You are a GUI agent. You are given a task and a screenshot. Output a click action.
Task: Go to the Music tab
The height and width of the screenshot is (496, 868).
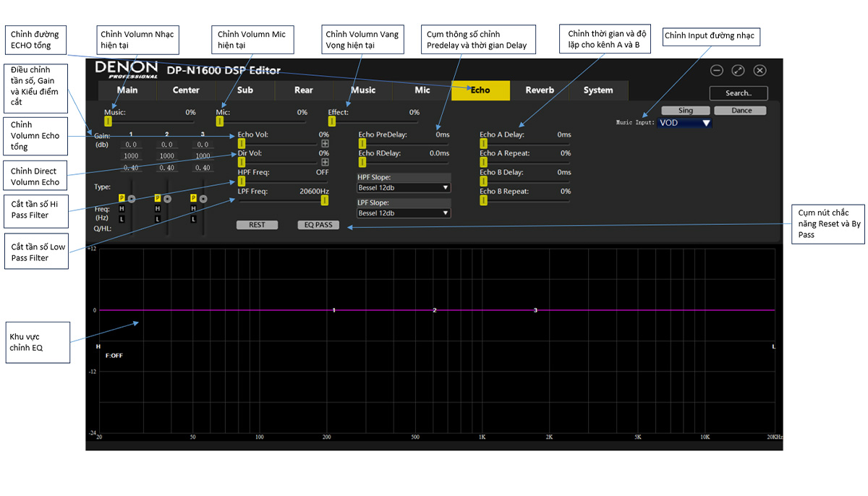point(363,90)
